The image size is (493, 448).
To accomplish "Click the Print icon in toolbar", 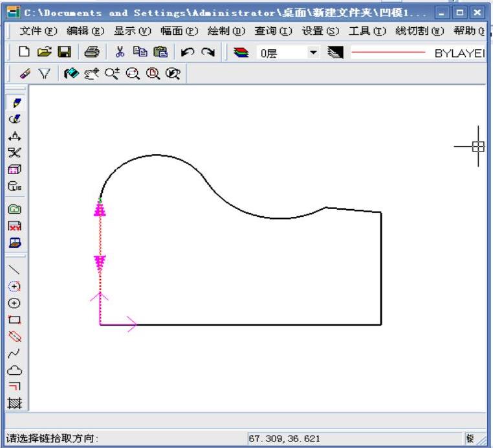I will 93,53.
